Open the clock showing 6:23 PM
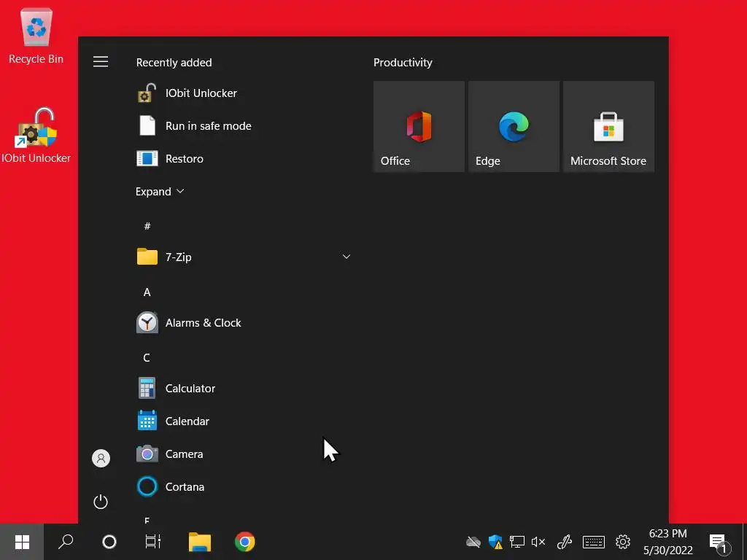 (x=668, y=542)
